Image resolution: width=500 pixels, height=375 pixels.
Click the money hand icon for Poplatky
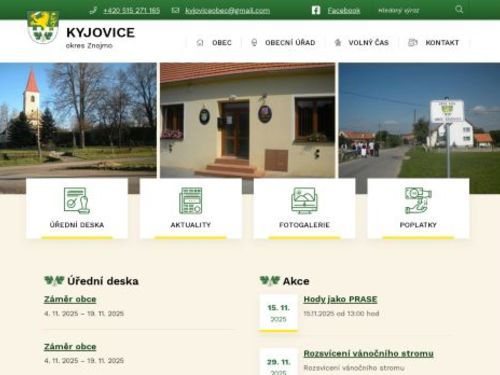[418, 200]
